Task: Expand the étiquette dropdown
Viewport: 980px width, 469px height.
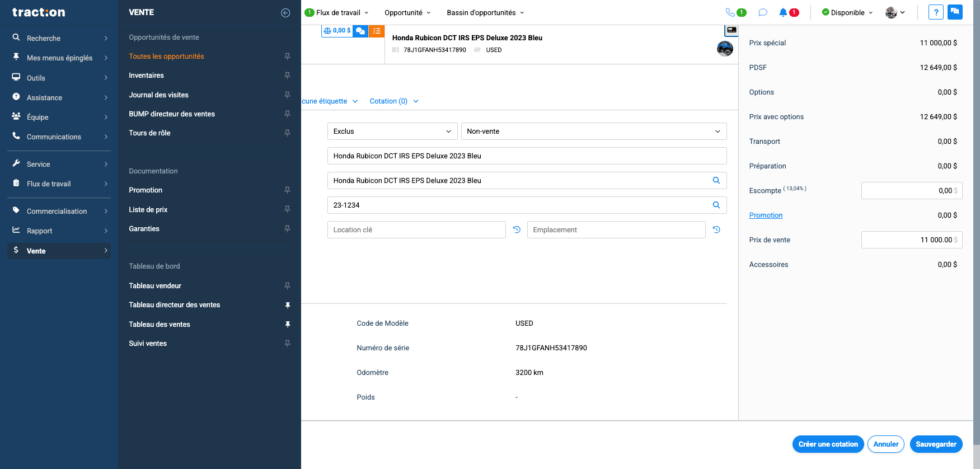Action: [x=330, y=101]
